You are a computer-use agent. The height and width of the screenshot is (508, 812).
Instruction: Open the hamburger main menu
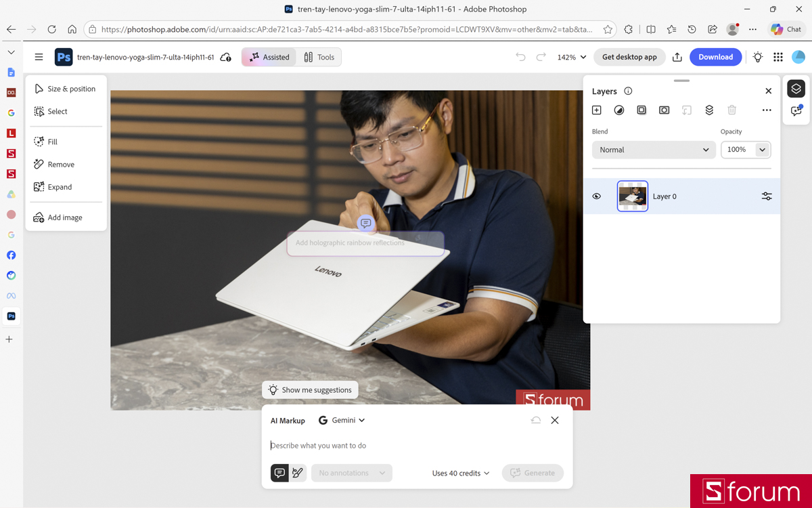[39, 57]
